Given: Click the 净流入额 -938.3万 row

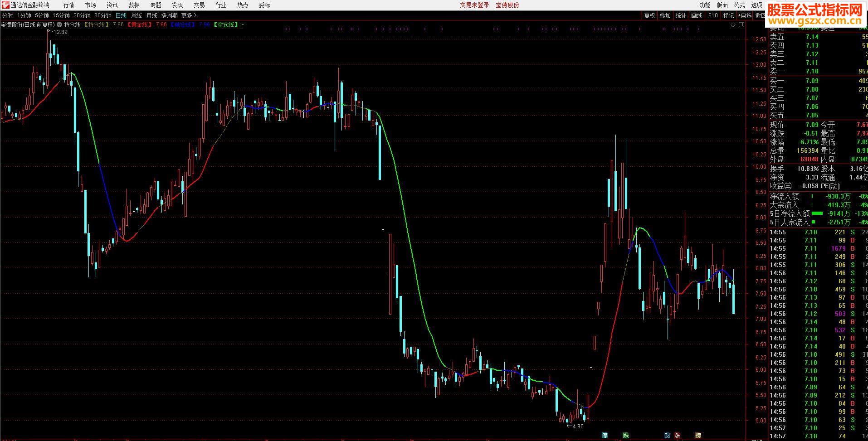Looking at the screenshot, I should pos(819,196).
